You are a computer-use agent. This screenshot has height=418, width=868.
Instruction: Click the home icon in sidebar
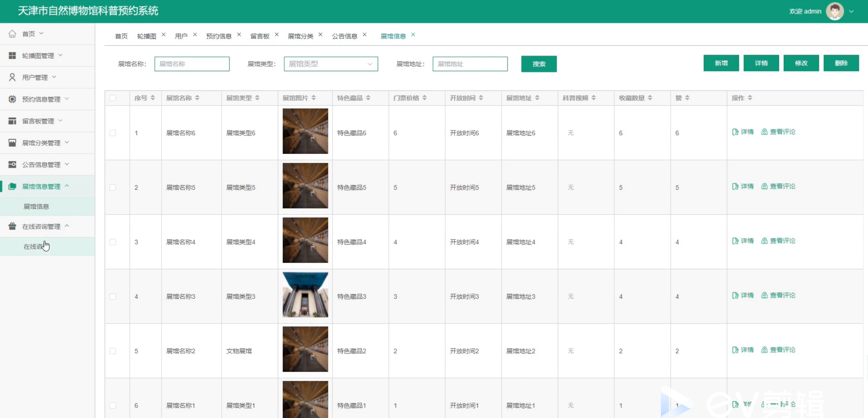[x=12, y=34]
